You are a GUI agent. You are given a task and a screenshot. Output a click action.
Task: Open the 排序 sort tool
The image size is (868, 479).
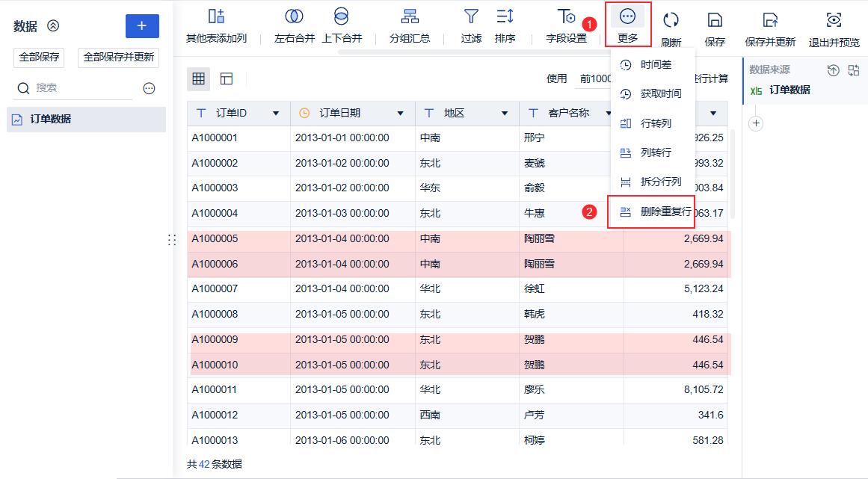[505, 25]
